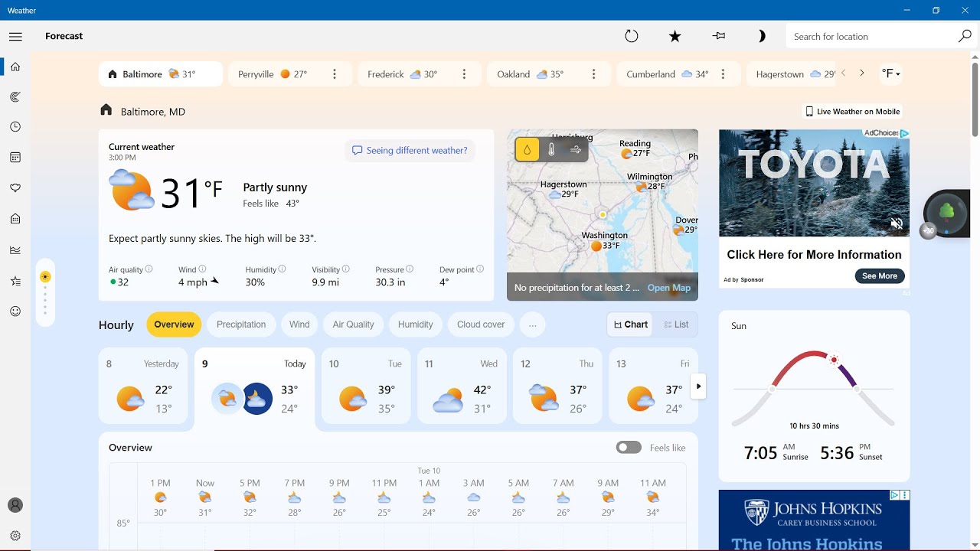Add location to favorites with star icon
The width and height of the screenshot is (980, 551).
675,36
